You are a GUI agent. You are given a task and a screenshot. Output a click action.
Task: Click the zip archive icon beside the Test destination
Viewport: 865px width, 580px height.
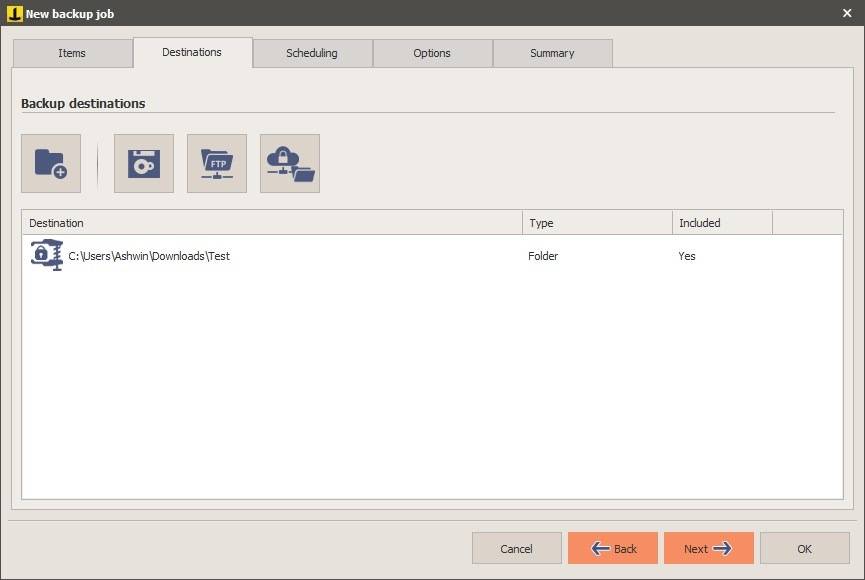pos(44,256)
